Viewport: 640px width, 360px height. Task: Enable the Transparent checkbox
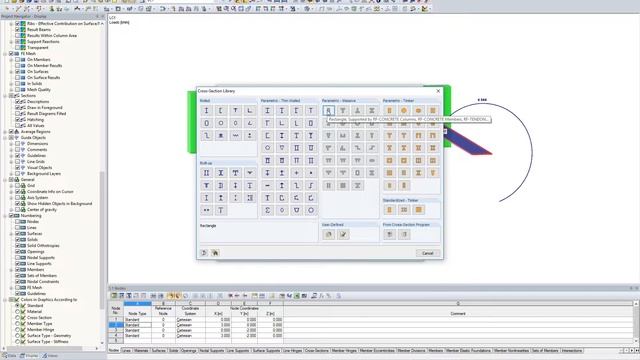18,47
